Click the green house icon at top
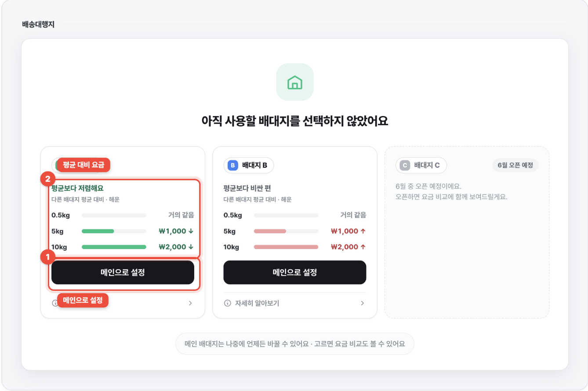 295,82
